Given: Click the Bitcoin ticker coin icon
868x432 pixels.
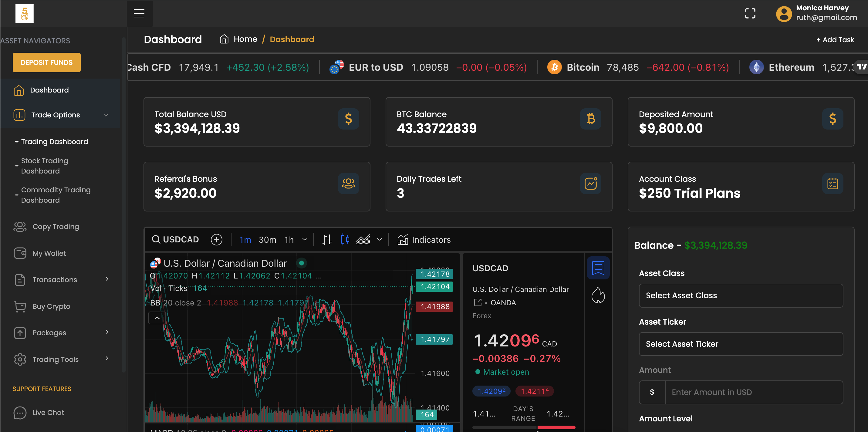Looking at the screenshot, I should point(554,67).
